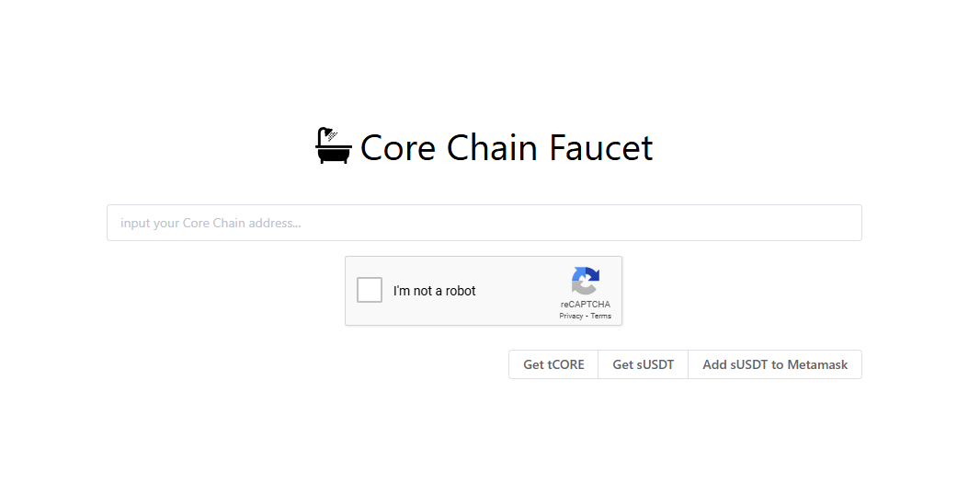Open the reCAPTCHA Privacy link
980x496 pixels.
pyautogui.click(x=571, y=316)
